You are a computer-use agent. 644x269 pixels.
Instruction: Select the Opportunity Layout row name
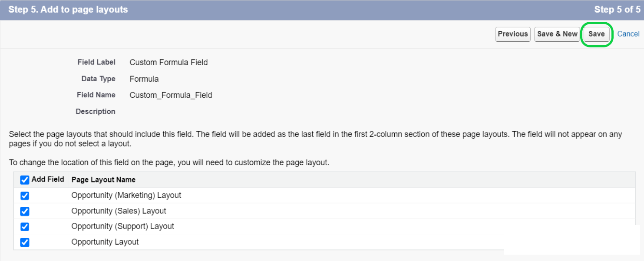click(105, 242)
